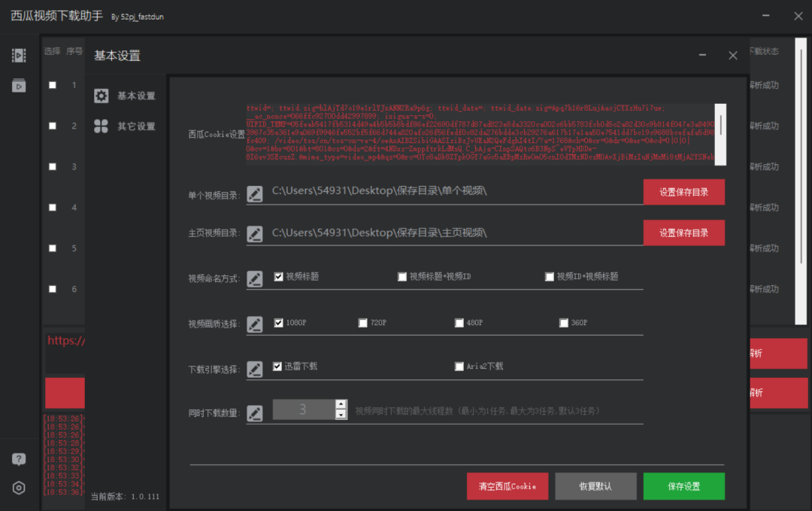Click edit icon beside 主页视频目录
This screenshot has height=511, width=812.
(x=255, y=234)
